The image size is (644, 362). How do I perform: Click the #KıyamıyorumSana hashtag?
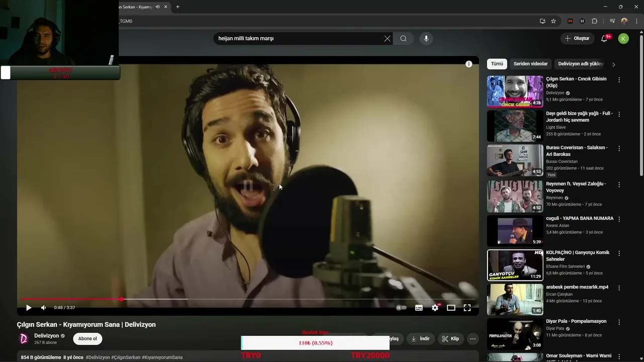[162, 357]
